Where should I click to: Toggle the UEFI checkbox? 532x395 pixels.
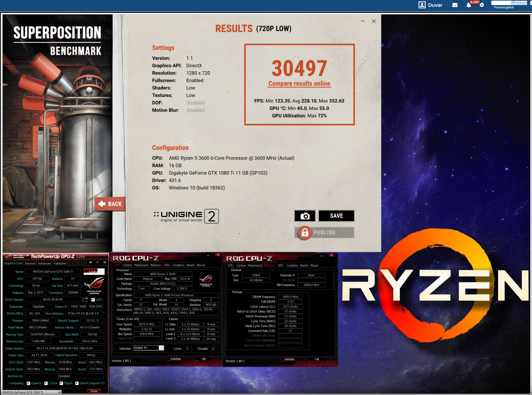coord(93,300)
